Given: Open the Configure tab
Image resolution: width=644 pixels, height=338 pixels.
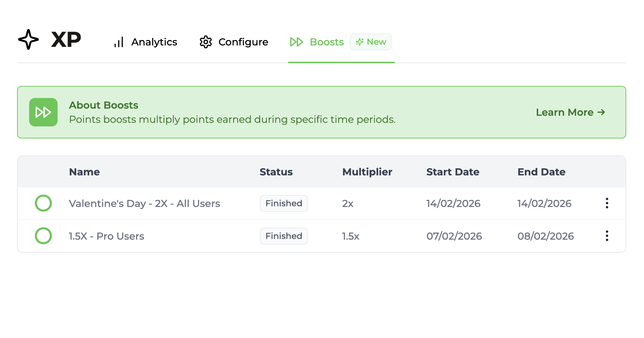Looking at the screenshot, I should (x=243, y=42).
